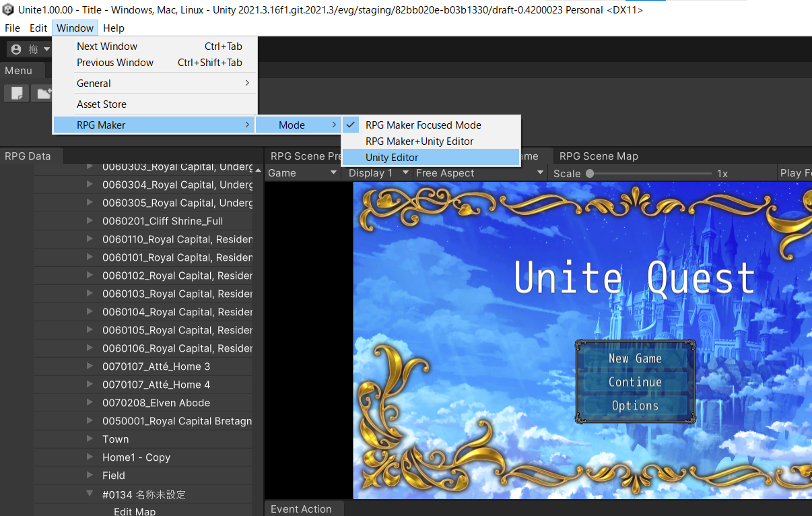This screenshot has height=516, width=812.
Task: Close the open Window menu in the menu bar
Action: [75, 28]
